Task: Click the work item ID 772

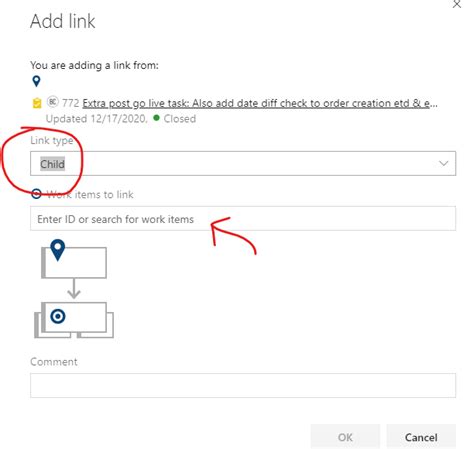Action: [x=70, y=103]
